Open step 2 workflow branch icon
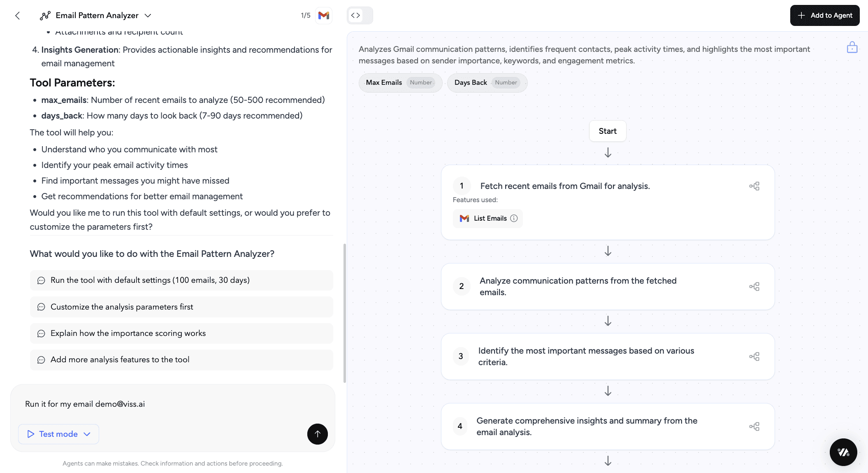 (x=754, y=287)
